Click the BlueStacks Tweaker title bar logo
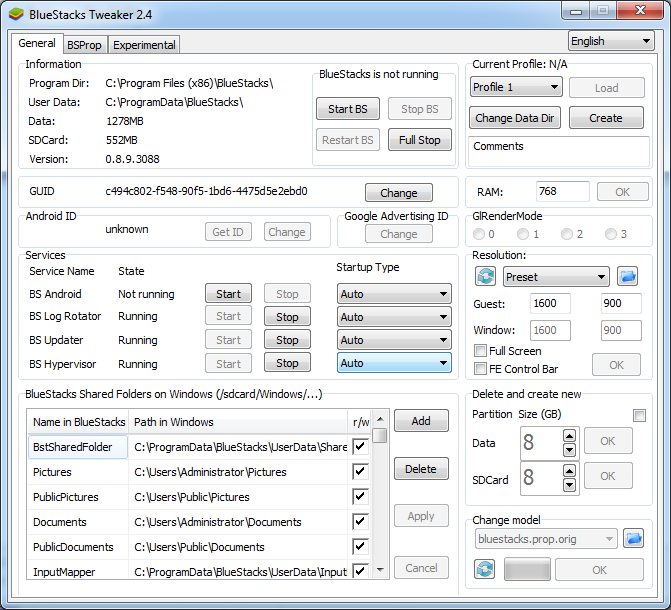This screenshot has height=610, width=671. pyautogui.click(x=16, y=15)
